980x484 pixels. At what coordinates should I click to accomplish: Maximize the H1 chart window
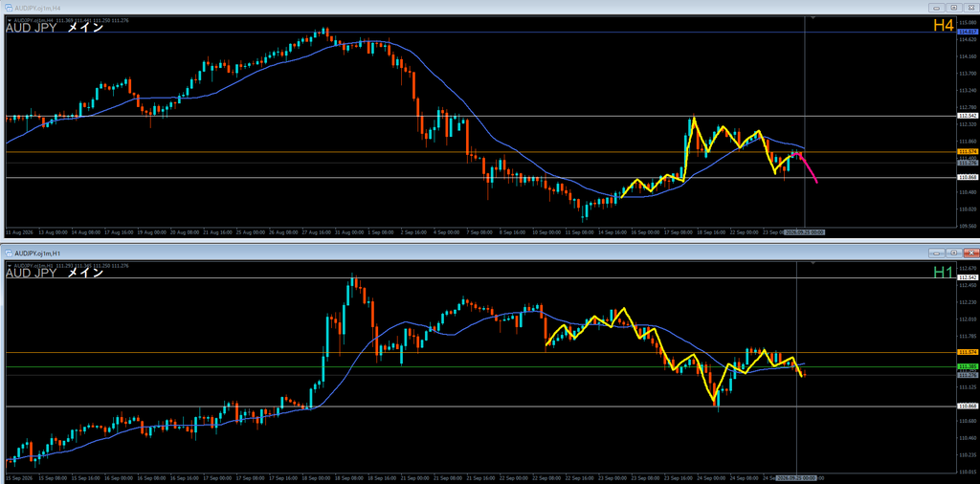pos(954,253)
